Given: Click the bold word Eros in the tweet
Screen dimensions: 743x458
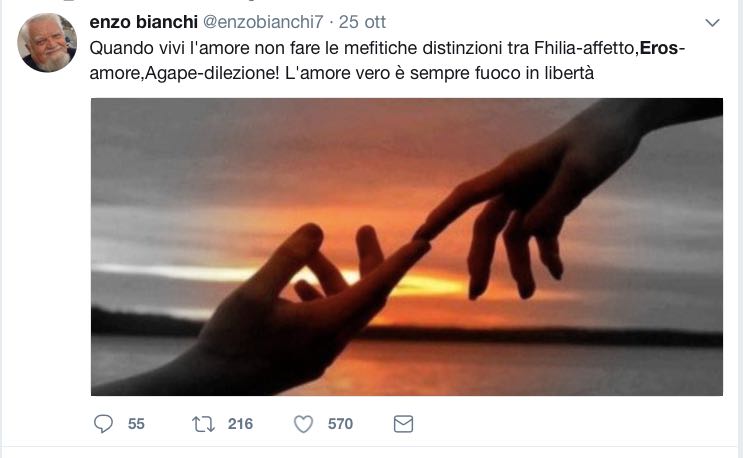Looking at the screenshot, I should pos(659,48).
